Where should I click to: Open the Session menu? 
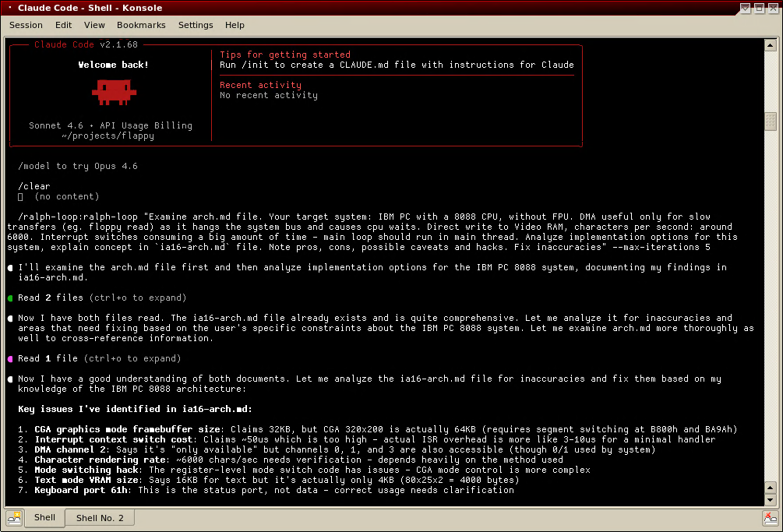26,25
